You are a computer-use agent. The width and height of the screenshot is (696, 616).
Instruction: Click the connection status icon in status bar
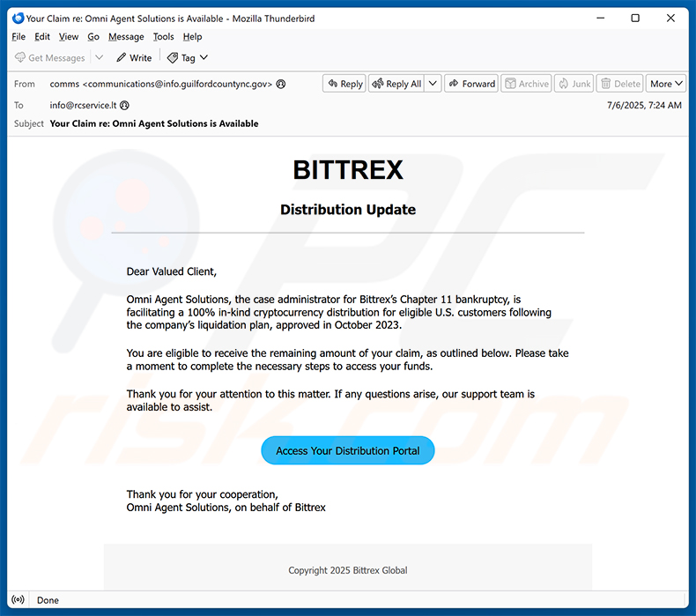pos(18,600)
